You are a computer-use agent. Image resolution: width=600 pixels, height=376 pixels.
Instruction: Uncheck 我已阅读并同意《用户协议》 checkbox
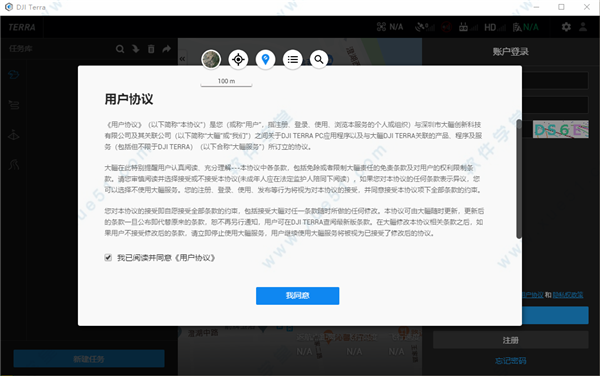[108, 257]
